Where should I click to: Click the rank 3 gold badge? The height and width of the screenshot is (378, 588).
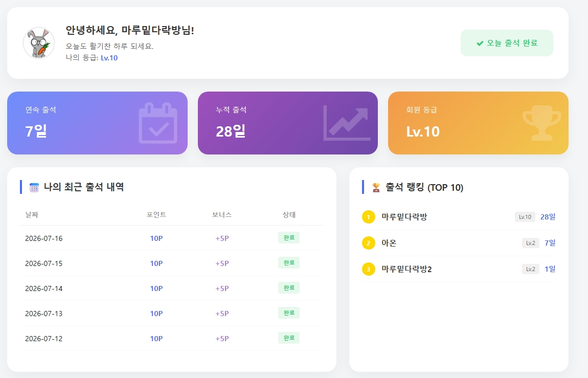coord(368,269)
